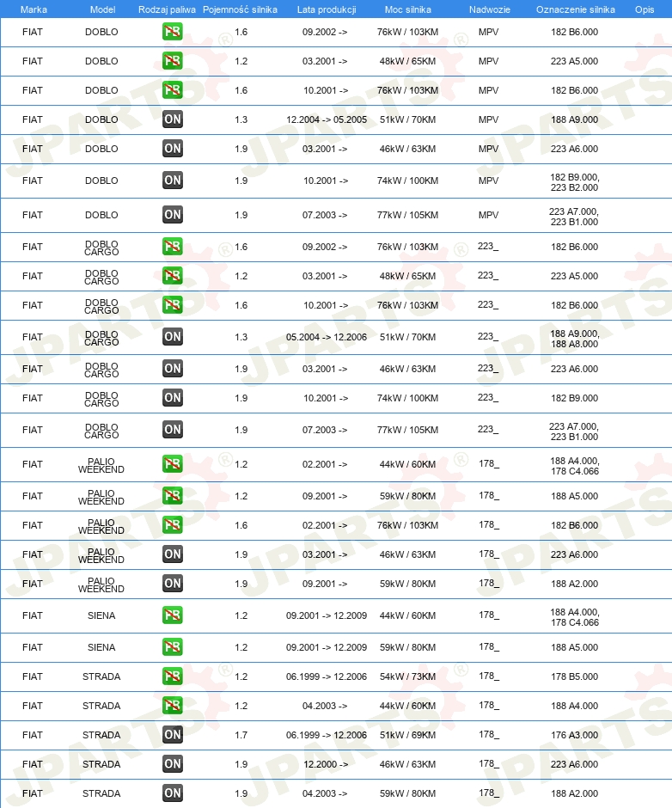
Task: Click diesel ON icon for STRADA 1.7
Action: coord(172,735)
